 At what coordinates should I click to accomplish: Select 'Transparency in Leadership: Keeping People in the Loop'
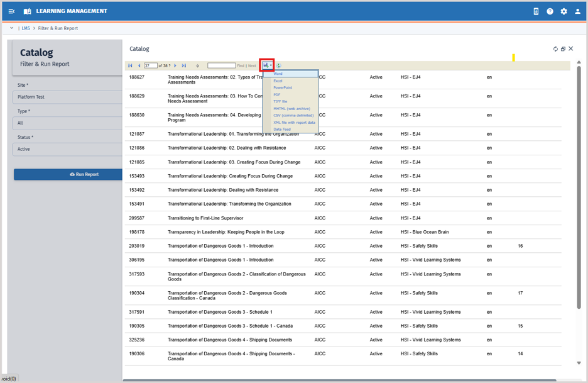tap(226, 232)
